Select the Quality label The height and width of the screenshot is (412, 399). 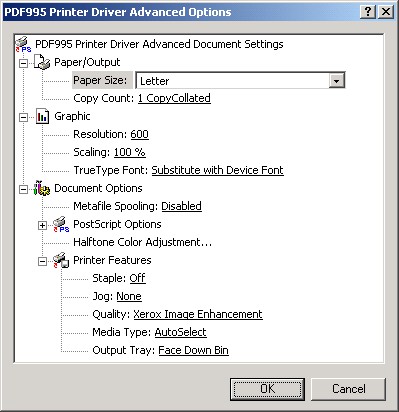111,314
